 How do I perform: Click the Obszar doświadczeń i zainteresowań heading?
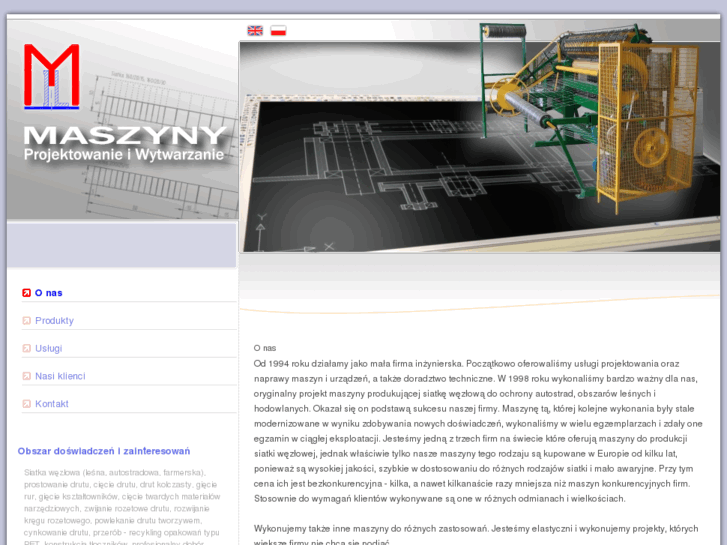pos(104,451)
